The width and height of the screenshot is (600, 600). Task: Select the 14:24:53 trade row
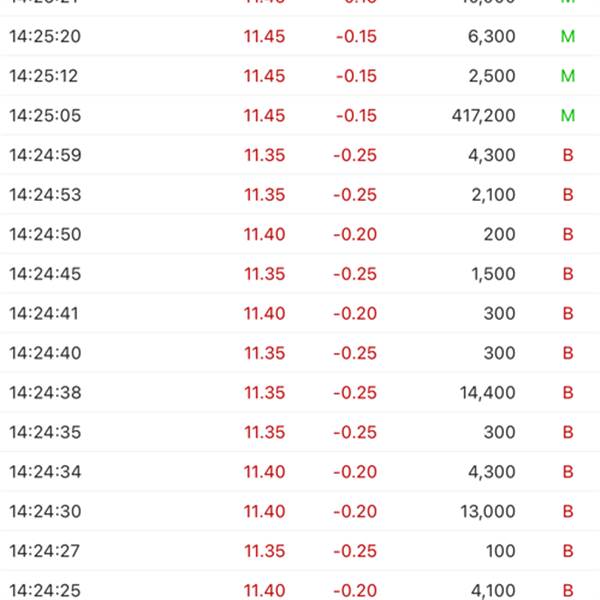[300, 195]
